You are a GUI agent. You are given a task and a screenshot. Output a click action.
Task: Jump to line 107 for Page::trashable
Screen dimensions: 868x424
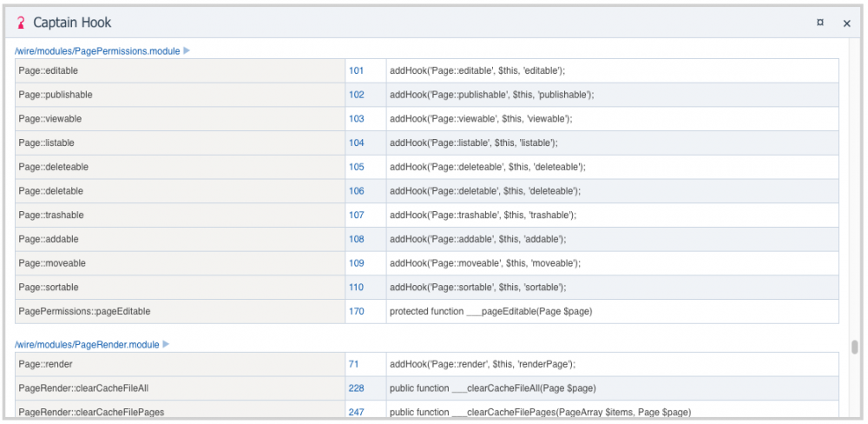356,215
